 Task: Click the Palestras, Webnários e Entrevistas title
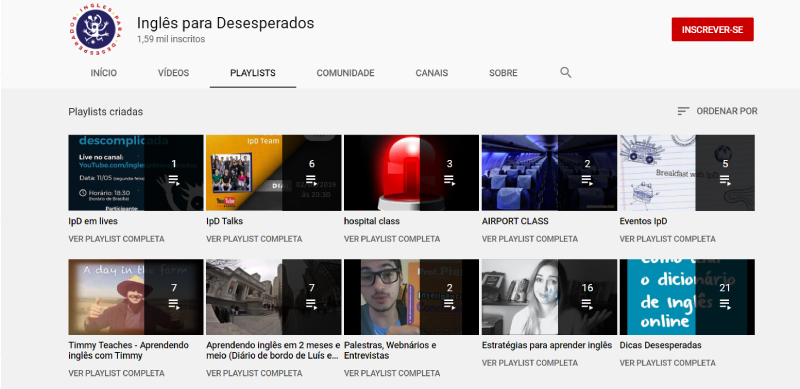[x=390, y=350]
